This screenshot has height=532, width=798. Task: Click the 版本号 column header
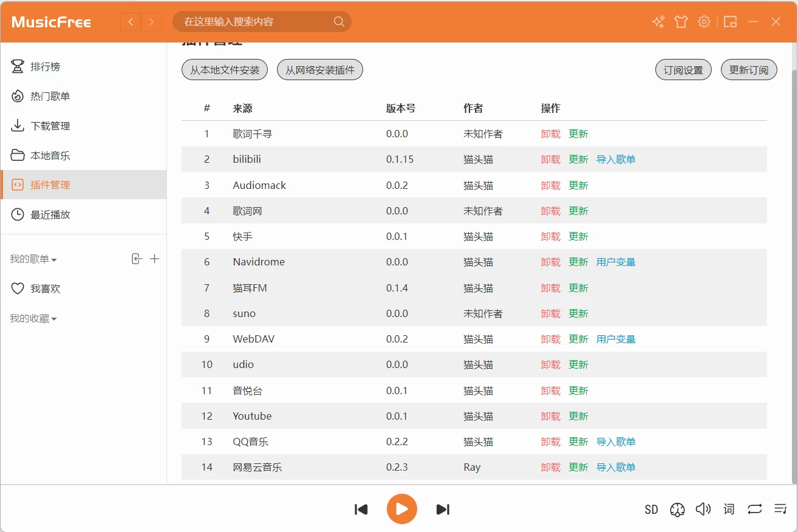tap(401, 108)
